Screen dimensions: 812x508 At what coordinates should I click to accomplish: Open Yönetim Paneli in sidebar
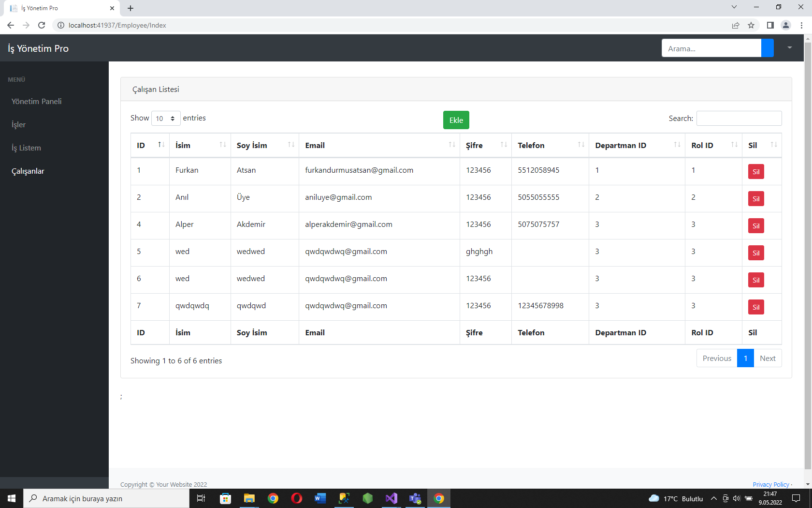37,101
